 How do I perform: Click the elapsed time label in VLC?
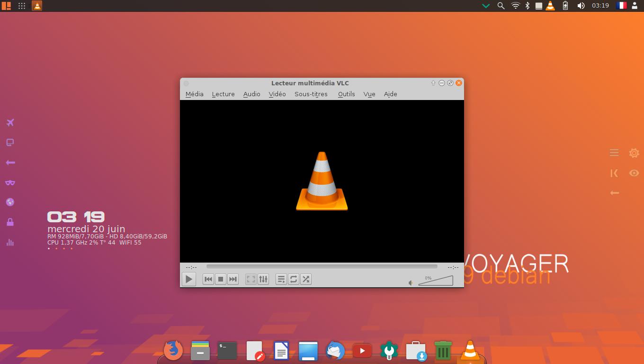coord(191,267)
